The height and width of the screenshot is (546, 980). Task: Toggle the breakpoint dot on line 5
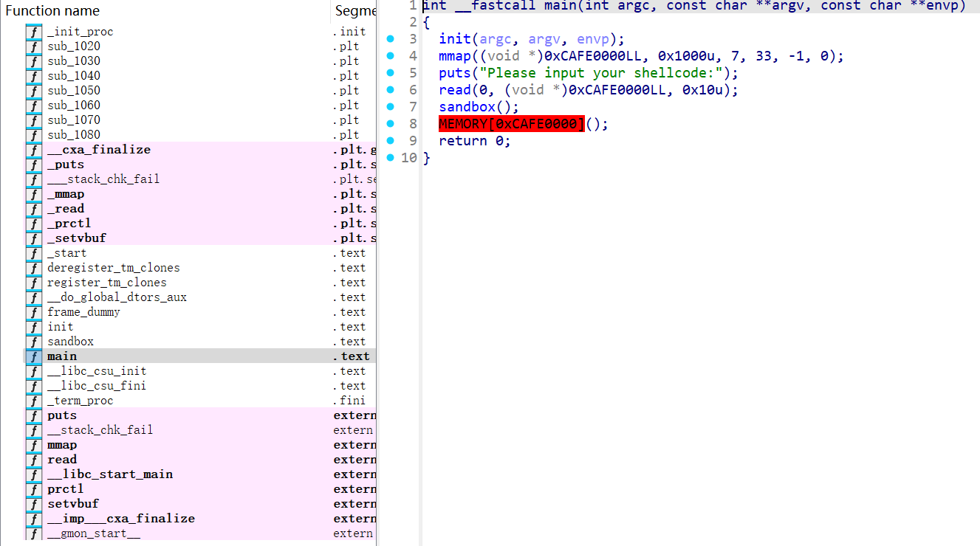pyautogui.click(x=390, y=72)
